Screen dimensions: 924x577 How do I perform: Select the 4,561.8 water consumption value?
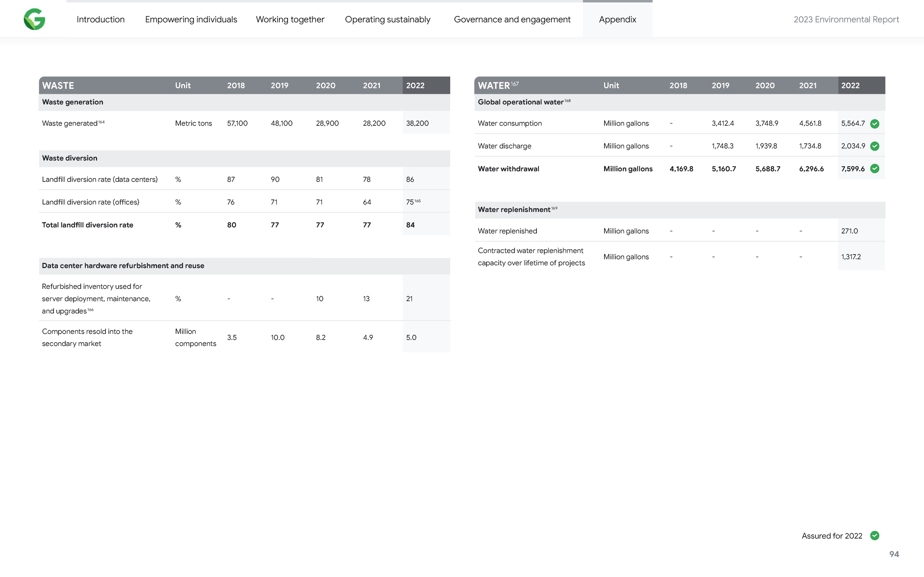pos(810,123)
